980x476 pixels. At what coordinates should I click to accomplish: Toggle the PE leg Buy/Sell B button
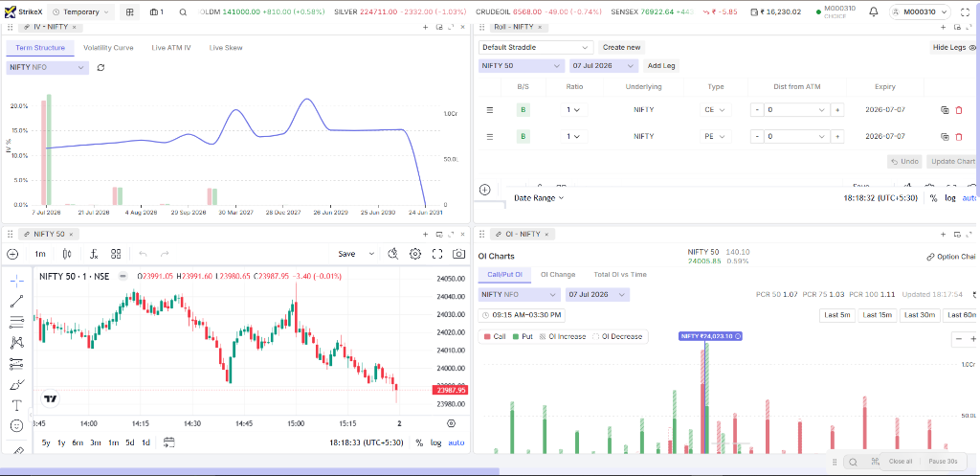(x=523, y=136)
